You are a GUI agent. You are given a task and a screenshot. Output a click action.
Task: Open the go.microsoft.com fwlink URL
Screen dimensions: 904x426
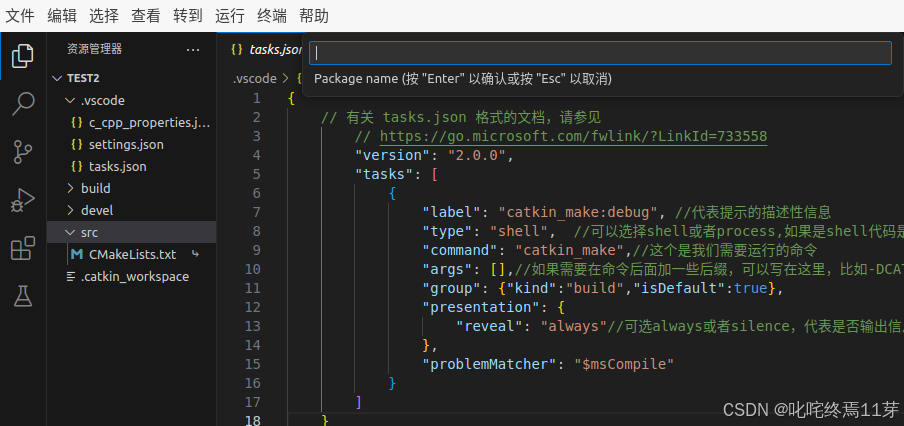573,137
